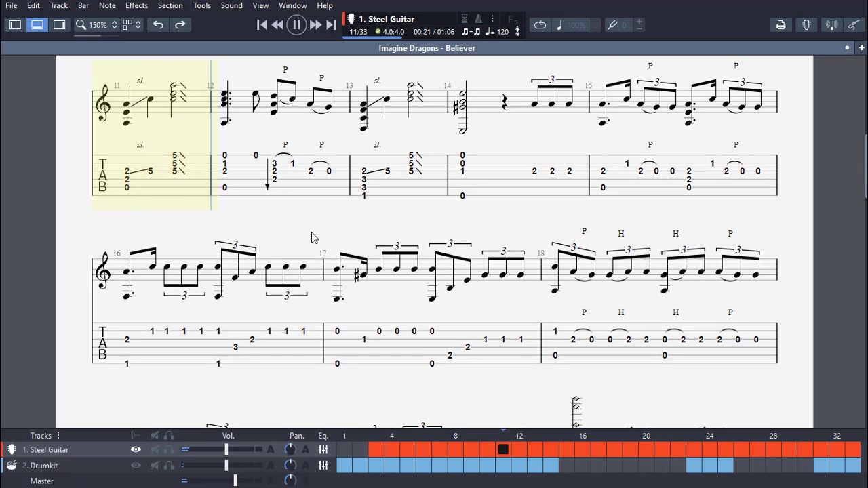Open the Tracks options three-dot menu
The width and height of the screenshot is (868, 488).
[x=58, y=436]
